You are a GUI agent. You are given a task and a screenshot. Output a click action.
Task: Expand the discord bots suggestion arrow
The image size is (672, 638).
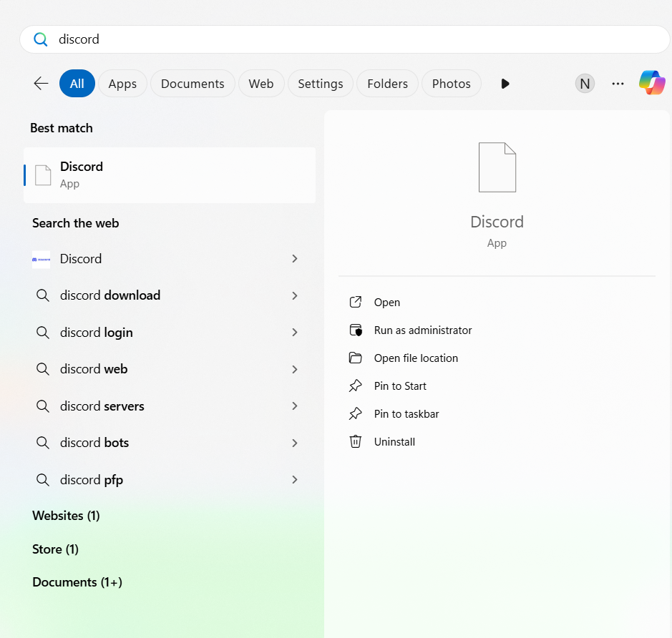[294, 443]
